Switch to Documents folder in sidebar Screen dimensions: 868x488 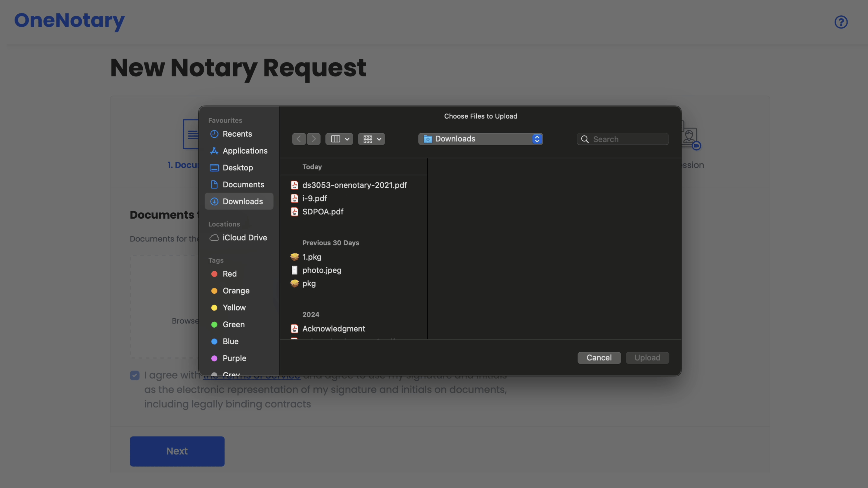(x=243, y=185)
